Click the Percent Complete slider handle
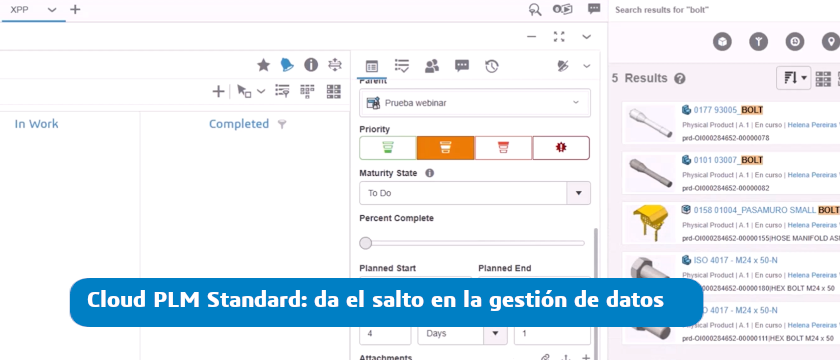 point(365,243)
